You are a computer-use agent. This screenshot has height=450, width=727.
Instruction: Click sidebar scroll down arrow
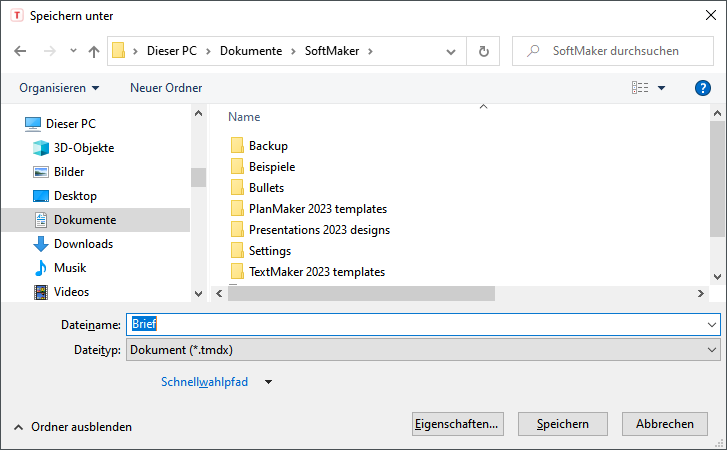[x=198, y=293]
